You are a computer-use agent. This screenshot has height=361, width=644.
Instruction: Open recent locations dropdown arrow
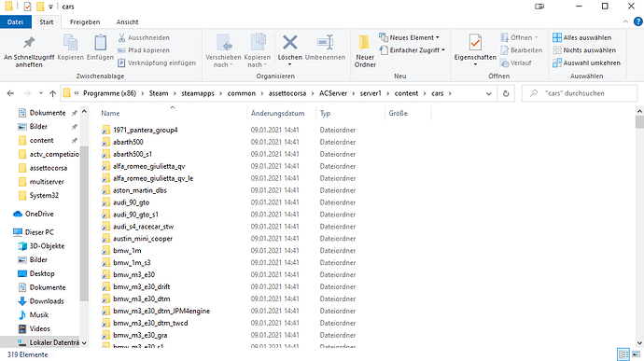(41, 93)
